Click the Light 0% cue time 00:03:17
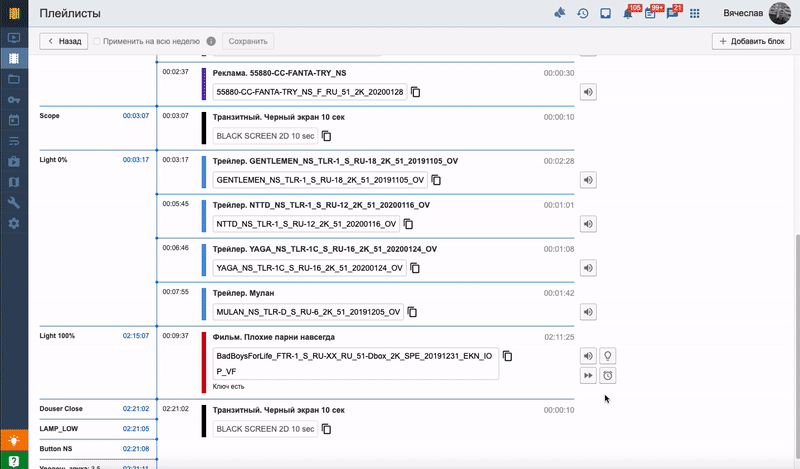800x469 pixels. [136, 160]
